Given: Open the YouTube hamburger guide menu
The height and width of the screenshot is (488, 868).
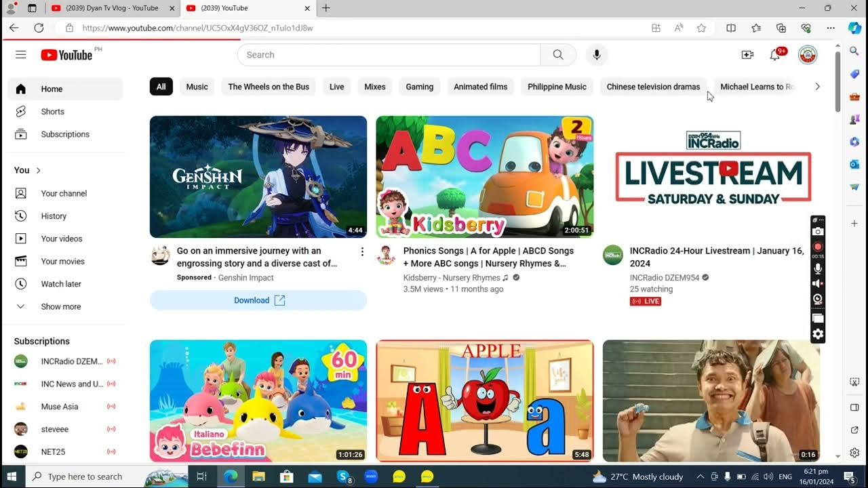Looking at the screenshot, I should pyautogui.click(x=20, y=55).
